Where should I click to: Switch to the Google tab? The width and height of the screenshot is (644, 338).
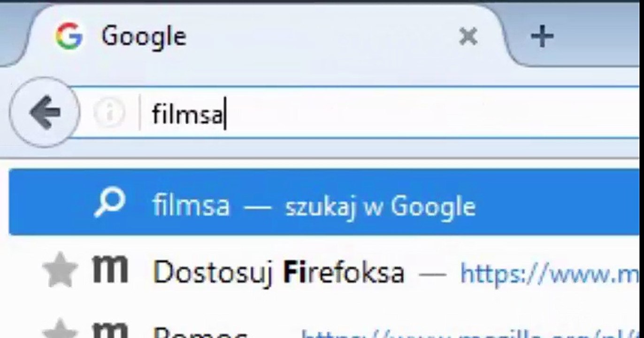pos(143,36)
